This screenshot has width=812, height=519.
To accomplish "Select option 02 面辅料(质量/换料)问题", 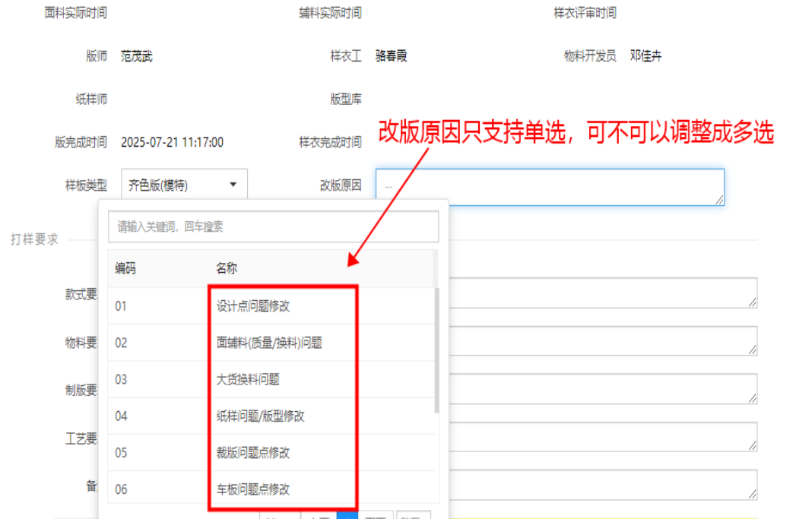I will [269, 343].
